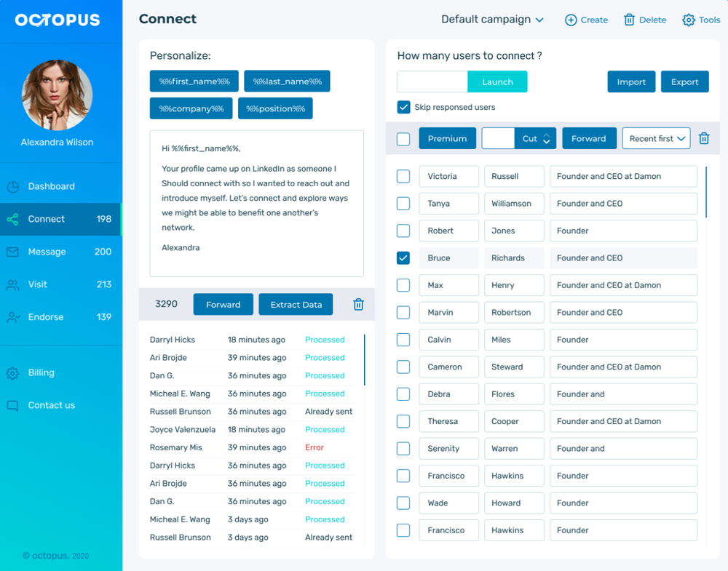Open Contact us page

(x=61, y=405)
